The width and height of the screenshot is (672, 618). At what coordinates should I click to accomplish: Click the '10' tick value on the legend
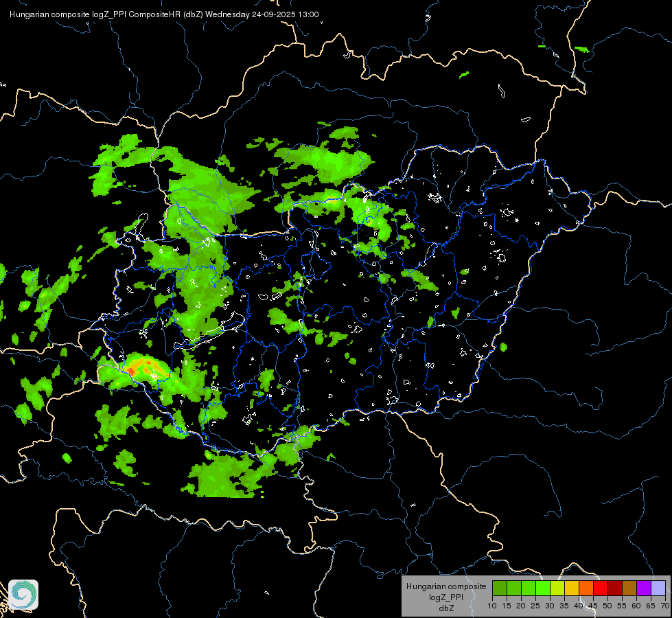pyautogui.click(x=492, y=606)
